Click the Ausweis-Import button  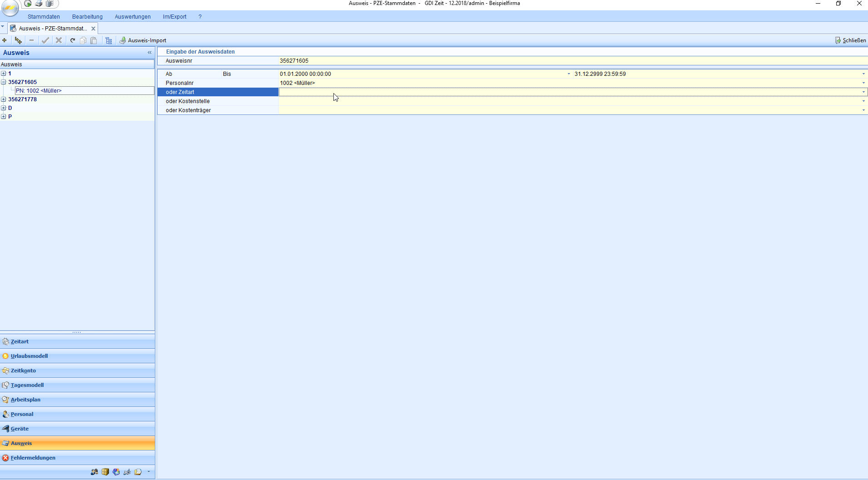pyautogui.click(x=143, y=40)
